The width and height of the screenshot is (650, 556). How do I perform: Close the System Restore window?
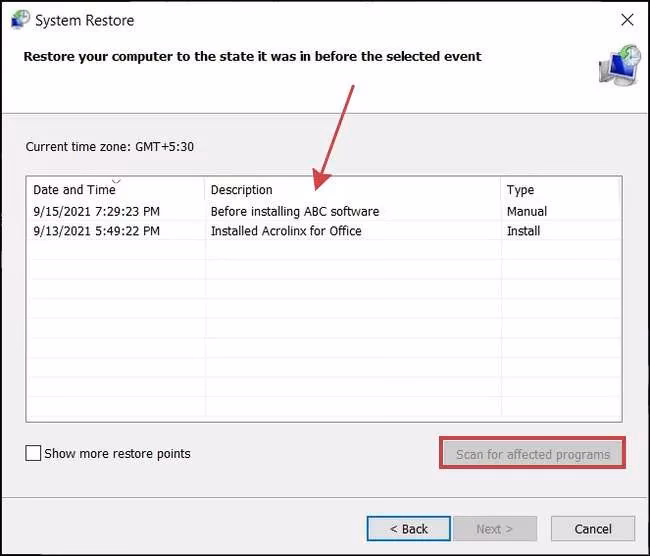[626, 20]
